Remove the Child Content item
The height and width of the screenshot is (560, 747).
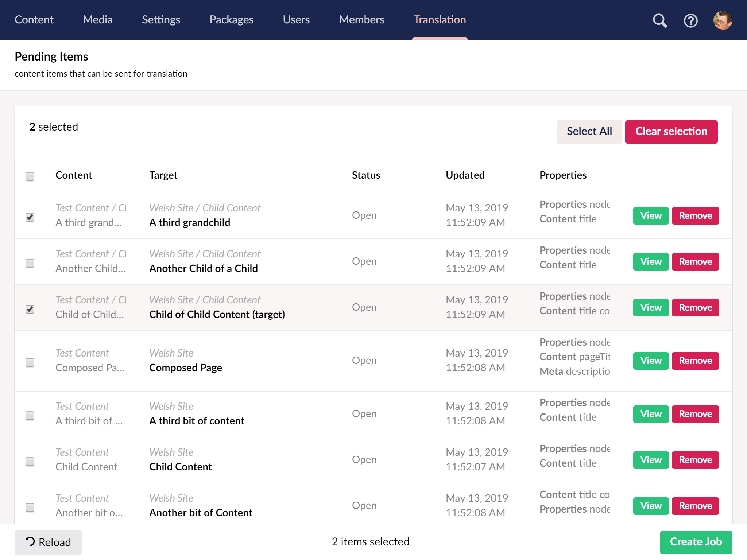[x=695, y=460]
